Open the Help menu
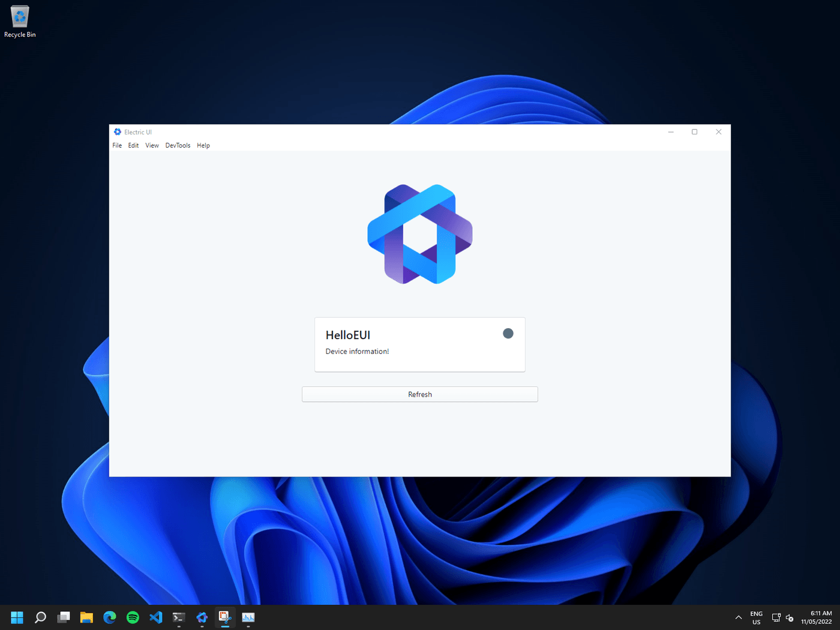 coord(203,145)
